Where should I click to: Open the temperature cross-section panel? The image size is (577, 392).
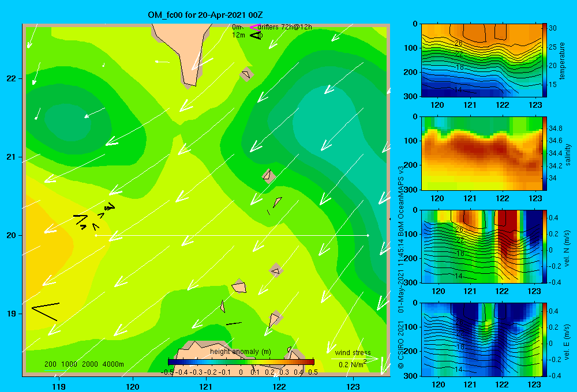click(481, 61)
